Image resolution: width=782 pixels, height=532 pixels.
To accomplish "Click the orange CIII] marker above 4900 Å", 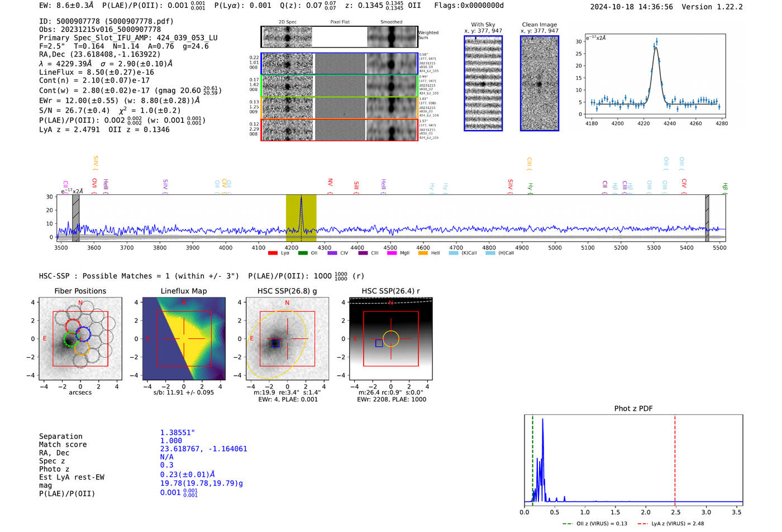I will tap(529, 164).
